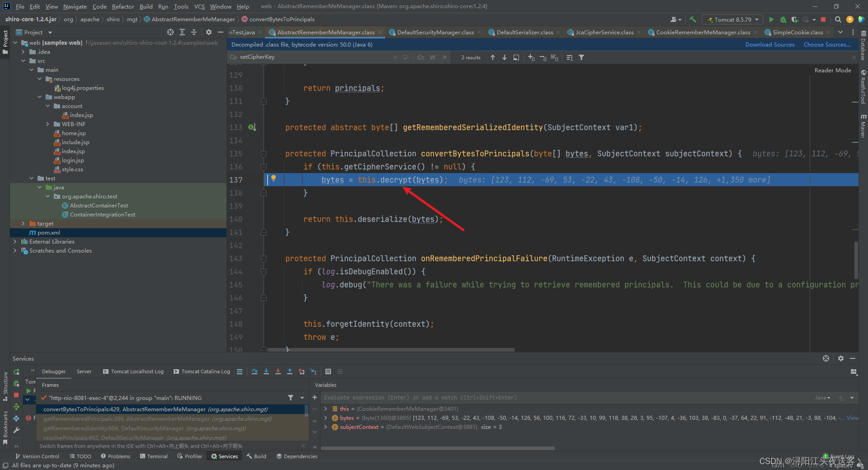Switch to JcaCipherService.class tab
The width and height of the screenshot is (868, 470).
click(x=604, y=32)
